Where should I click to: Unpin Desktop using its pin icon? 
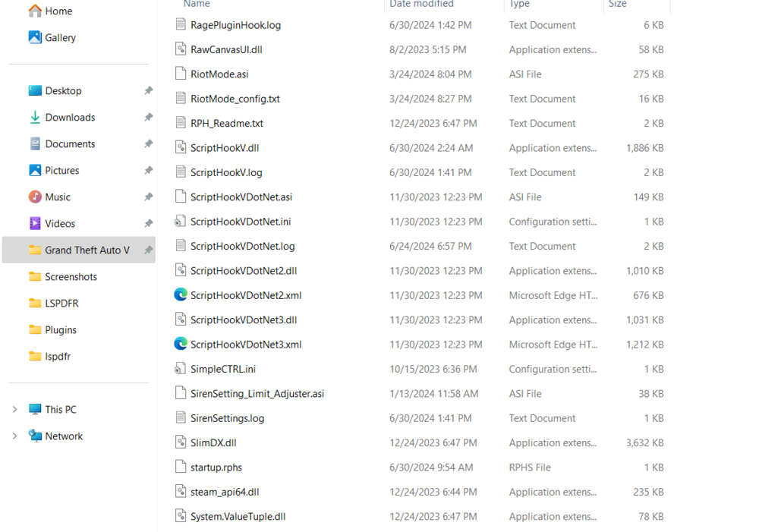coord(149,90)
